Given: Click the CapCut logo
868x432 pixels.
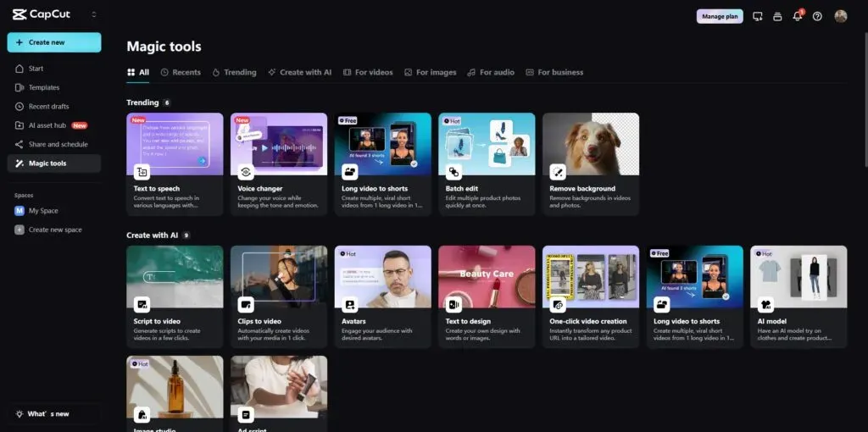Looking at the screenshot, I should [x=42, y=14].
